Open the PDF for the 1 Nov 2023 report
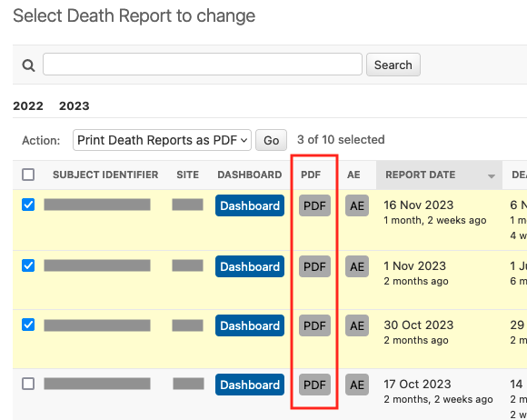The width and height of the screenshot is (527, 420). tap(314, 266)
